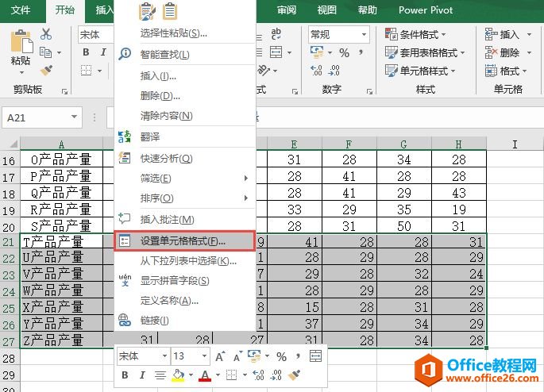Select column header E
Screen dimensions: 544x392
(x=294, y=144)
